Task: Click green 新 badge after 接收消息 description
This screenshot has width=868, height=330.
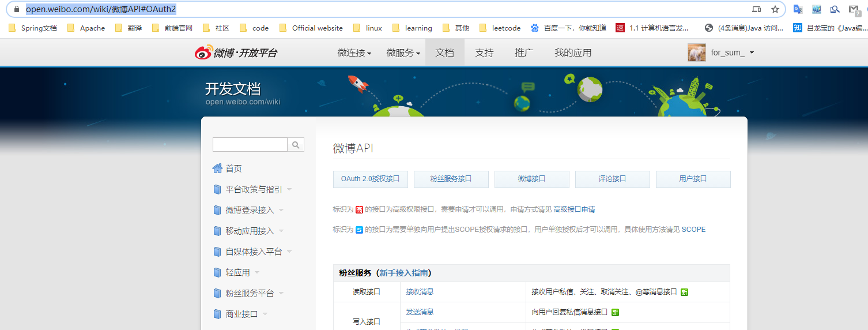Action: pyautogui.click(x=684, y=292)
